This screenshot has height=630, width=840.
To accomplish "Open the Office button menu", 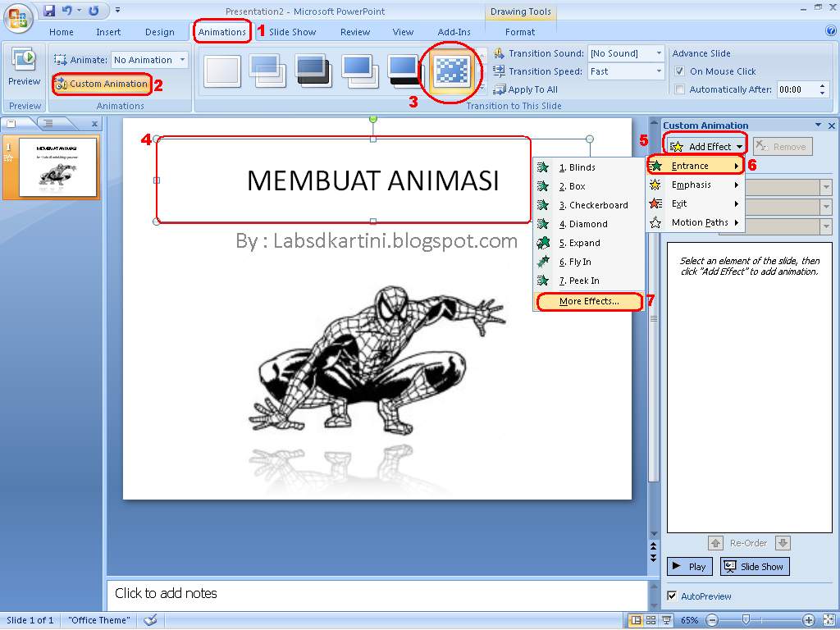I will 18,19.
